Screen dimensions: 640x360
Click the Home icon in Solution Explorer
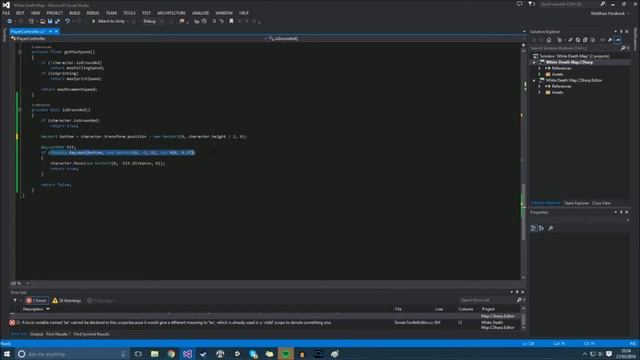point(549,40)
